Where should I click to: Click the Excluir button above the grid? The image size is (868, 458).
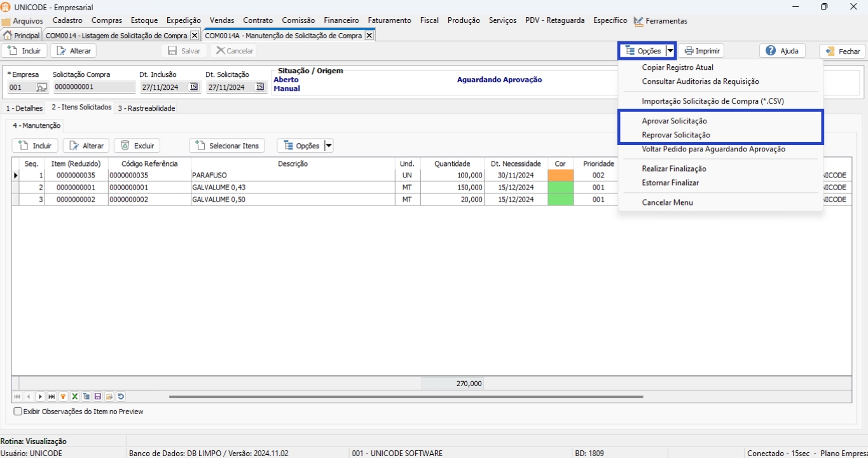pyautogui.click(x=137, y=146)
